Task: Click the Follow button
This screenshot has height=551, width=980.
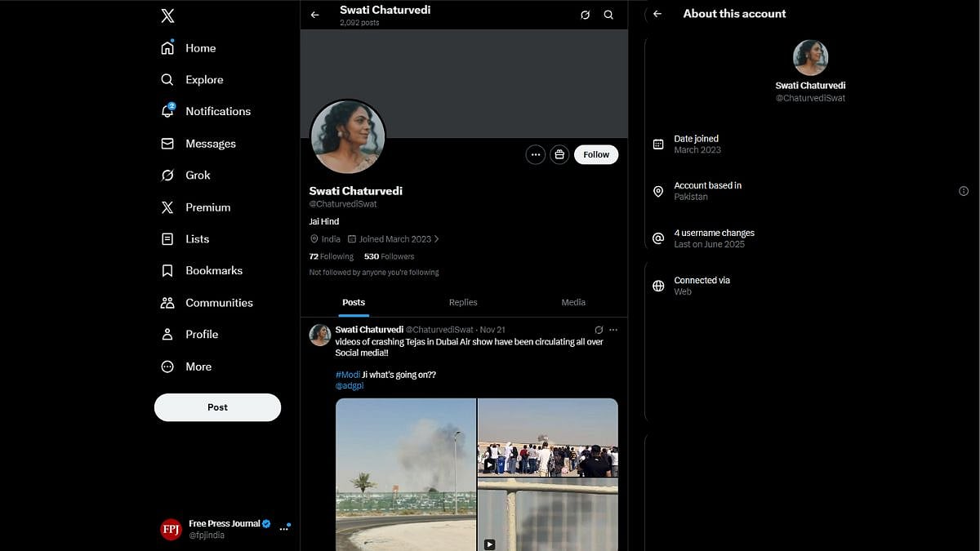Action: click(x=595, y=154)
